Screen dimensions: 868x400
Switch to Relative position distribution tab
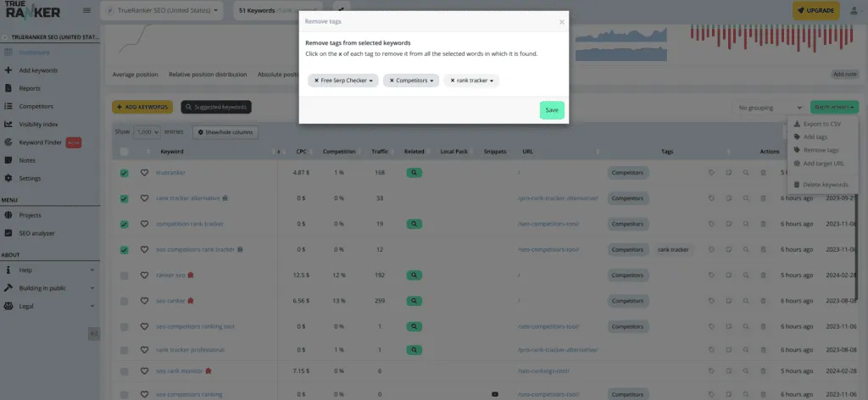point(208,74)
